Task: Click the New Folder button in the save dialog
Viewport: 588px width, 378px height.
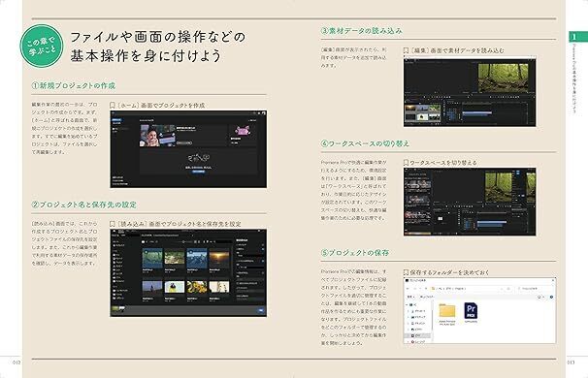Action: [427, 298]
